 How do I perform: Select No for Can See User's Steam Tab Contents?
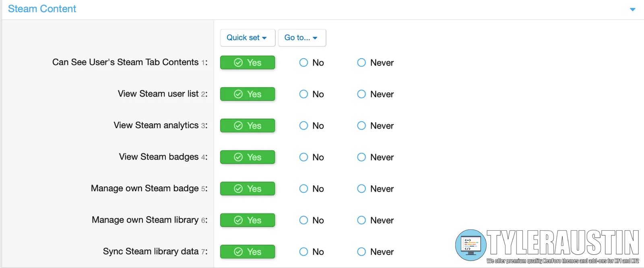coord(304,63)
